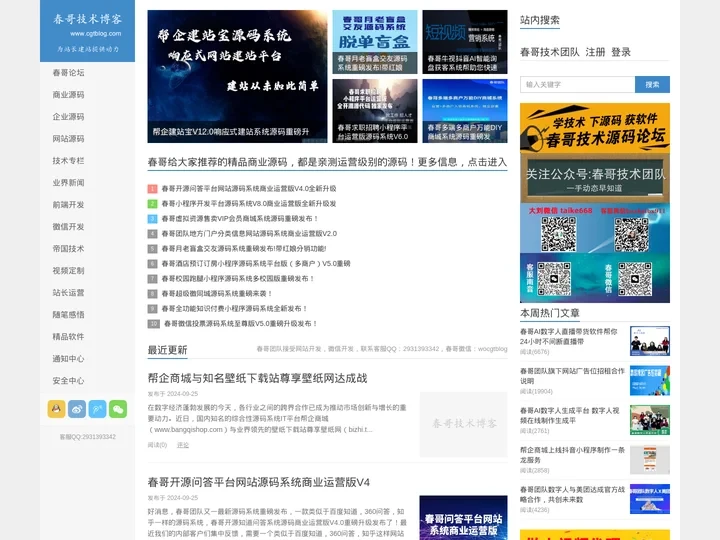Click the 登录 login link
720x540 pixels.
pos(621,52)
